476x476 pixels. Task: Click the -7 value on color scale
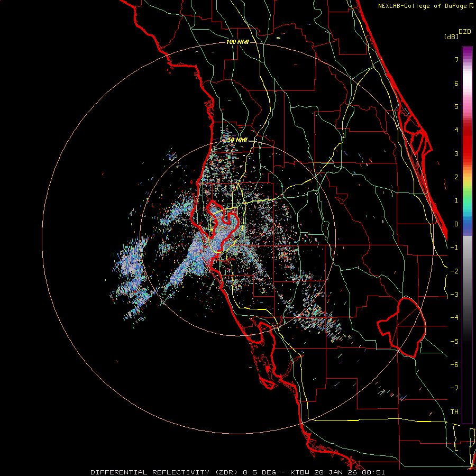(454, 388)
